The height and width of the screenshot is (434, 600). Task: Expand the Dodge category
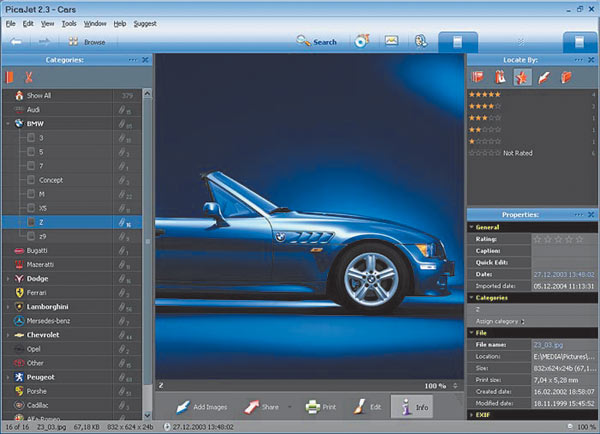coord(8,279)
